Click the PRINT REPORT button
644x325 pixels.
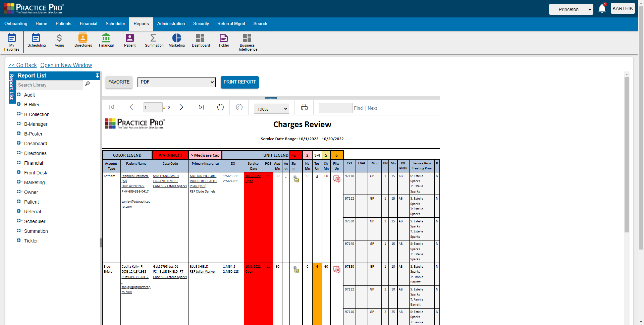point(239,82)
